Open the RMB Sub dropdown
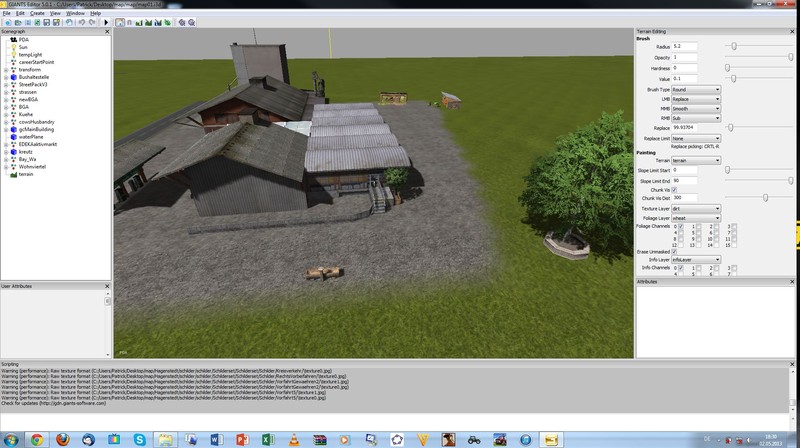 click(x=696, y=118)
